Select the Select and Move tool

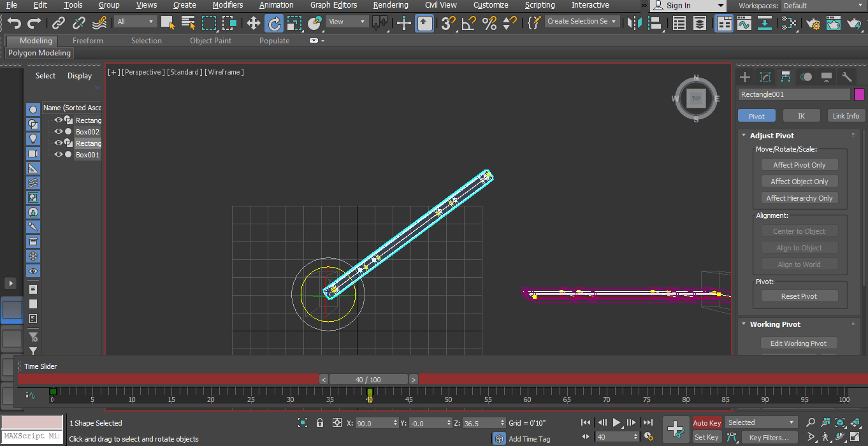(253, 24)
